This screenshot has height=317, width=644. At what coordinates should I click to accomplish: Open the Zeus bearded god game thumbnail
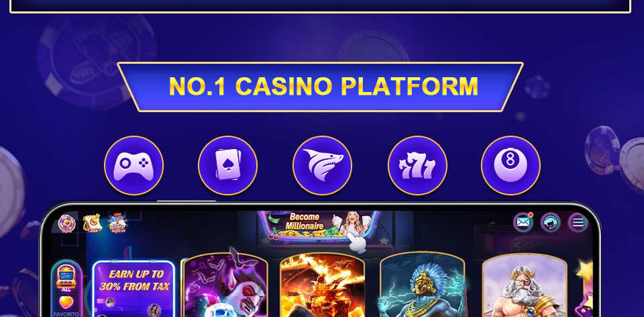[x=525, y=285]
